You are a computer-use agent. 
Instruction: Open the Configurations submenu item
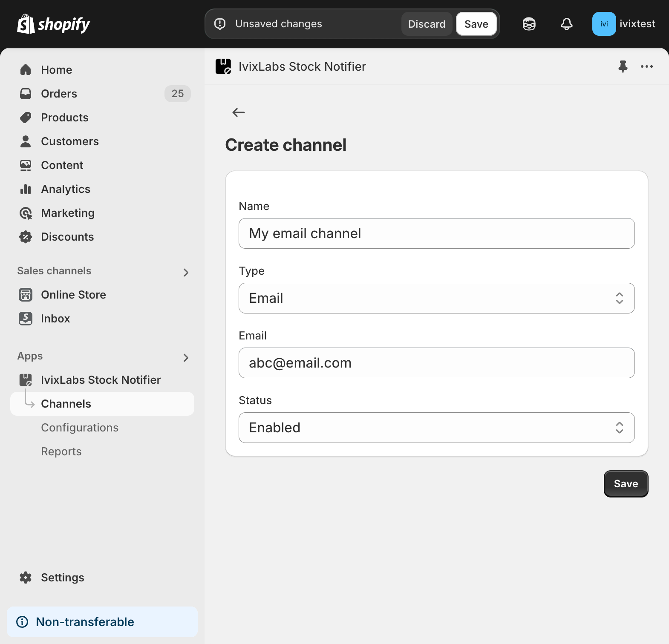[x=102, y=428]
